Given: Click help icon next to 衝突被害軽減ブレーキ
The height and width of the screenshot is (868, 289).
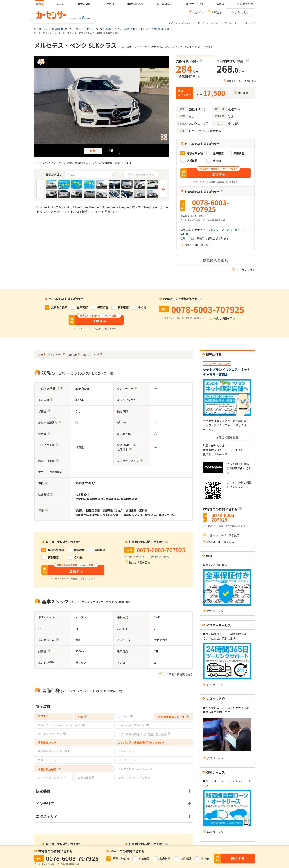Looking at the screenshot, I should coord(187,716).
